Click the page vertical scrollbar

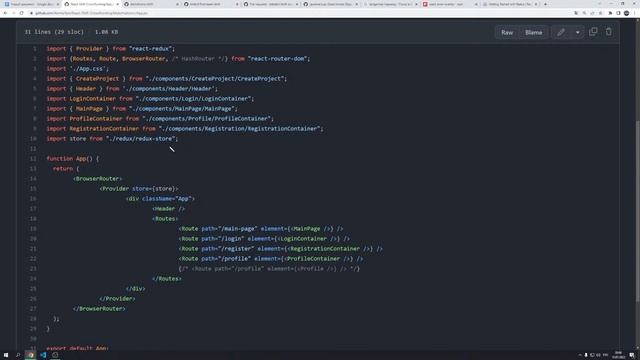(637, 211)
